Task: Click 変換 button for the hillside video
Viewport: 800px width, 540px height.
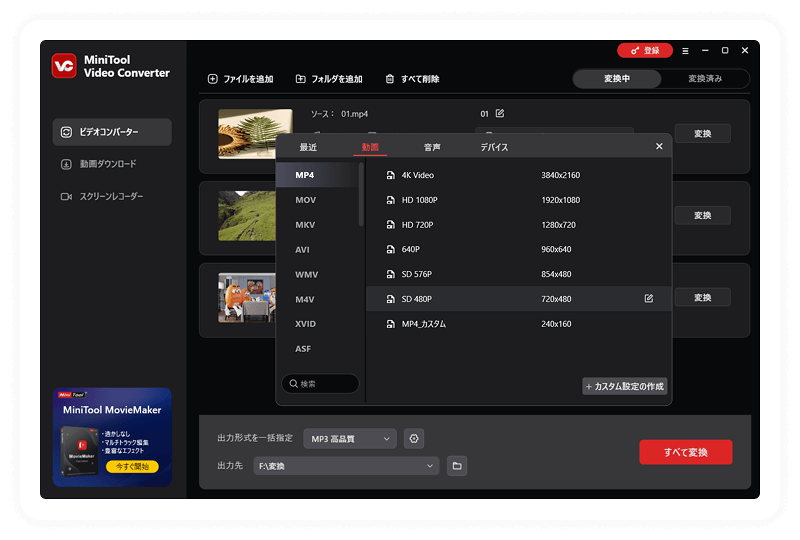Action: click(x=703, y=215)
